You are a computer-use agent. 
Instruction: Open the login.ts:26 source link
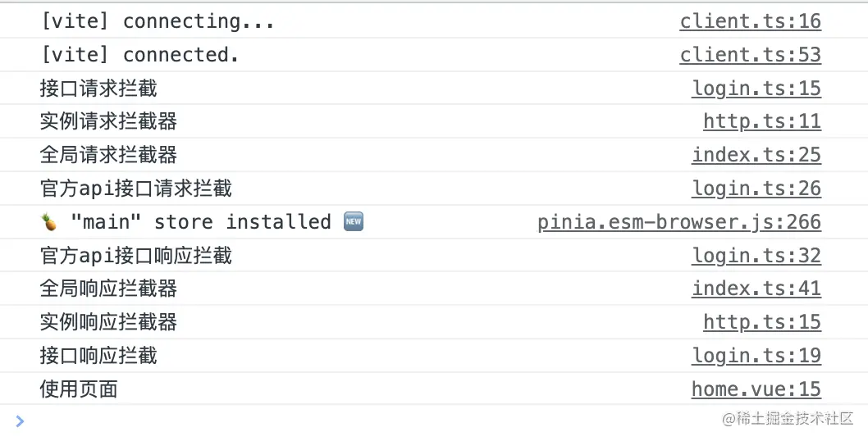tap(756, 189)
